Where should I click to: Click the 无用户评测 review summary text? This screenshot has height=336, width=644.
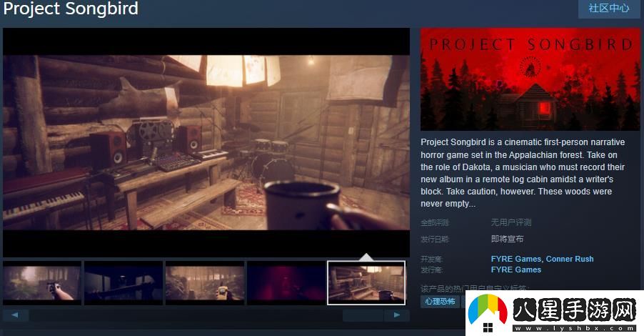pos(511,222)
